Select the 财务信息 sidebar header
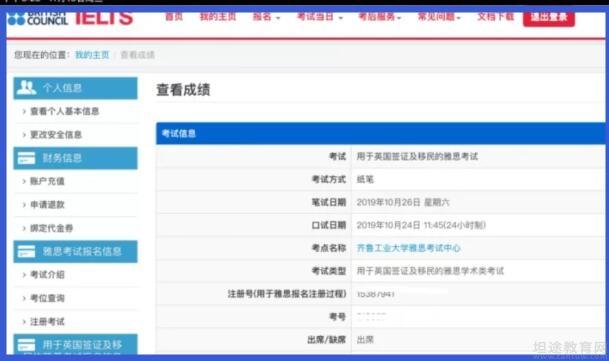Image resolution: width=609 pixels, height=361 pixels. tap(75, 158)
